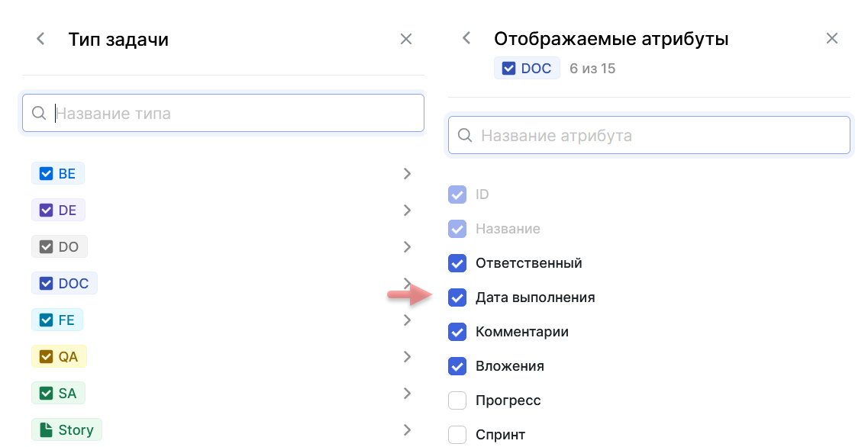Image resolution: width=868 pixels, height=447 pixels.
Task: Expand the Story type row
Action: (407, 429)
